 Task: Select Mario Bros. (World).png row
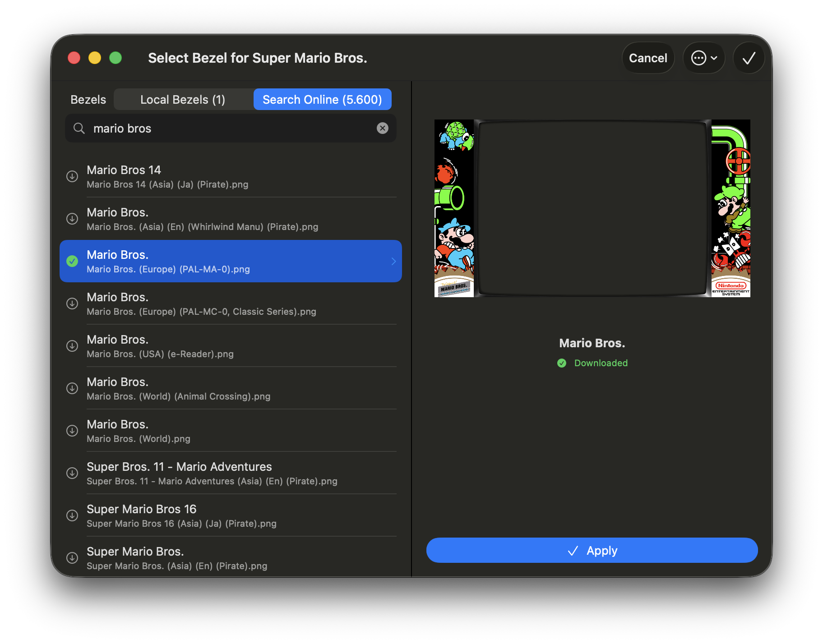[231, 431]
